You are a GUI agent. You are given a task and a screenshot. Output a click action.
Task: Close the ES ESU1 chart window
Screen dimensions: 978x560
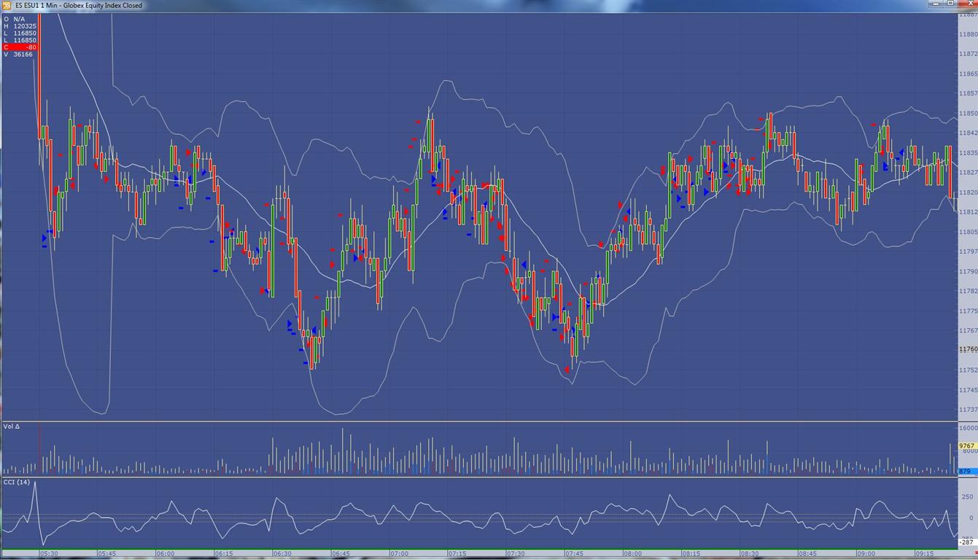point(967,4)
